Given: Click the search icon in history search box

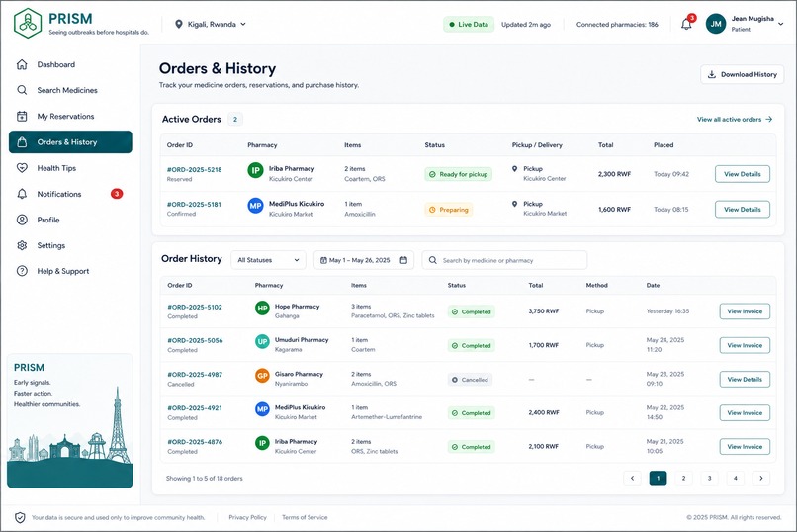Looking at the screenshot, I should [432, 260].
